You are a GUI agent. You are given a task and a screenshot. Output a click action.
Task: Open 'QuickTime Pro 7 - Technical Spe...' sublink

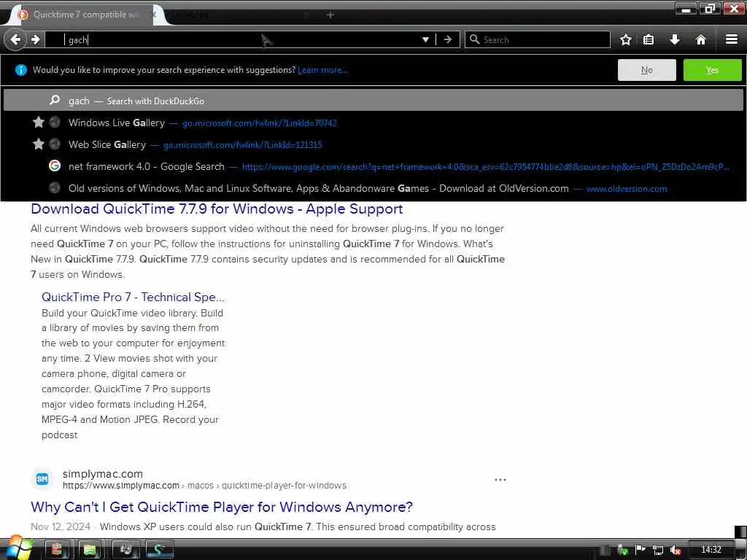click(133, 297)
